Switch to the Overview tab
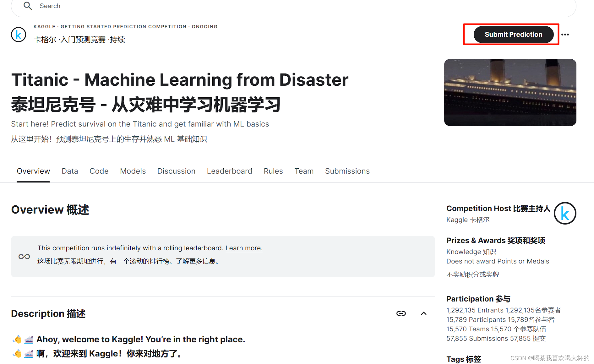This screenshot has height=364, width=594. coord(33,171)
